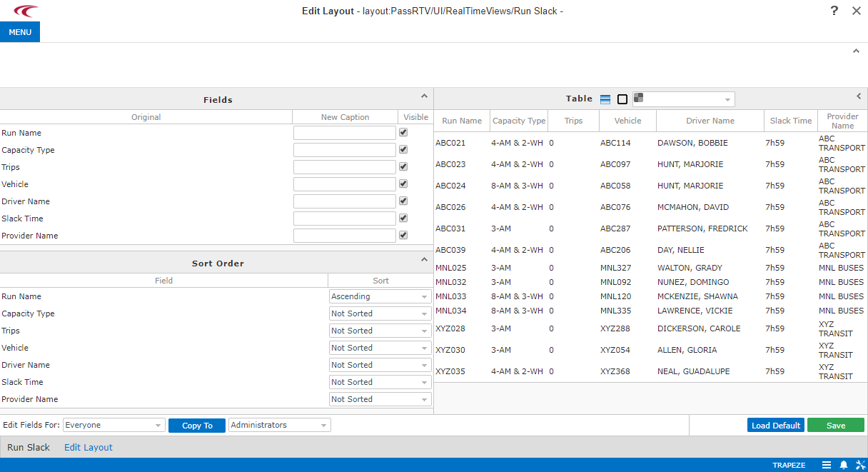
Task: Disable visibility for Provider Name field
Action: click(403, 235)
